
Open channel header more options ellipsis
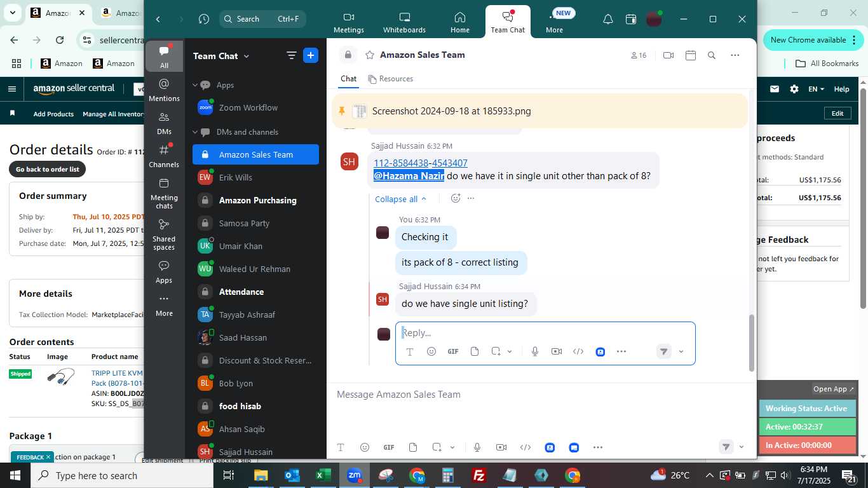(x=735, y=55)
